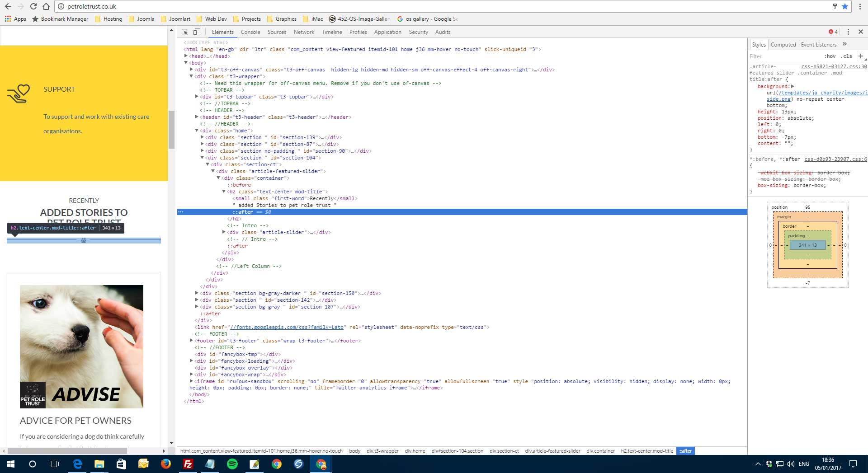Expand the head element node
The height and width of the screenshot is (473, 868).
point(186,56)
